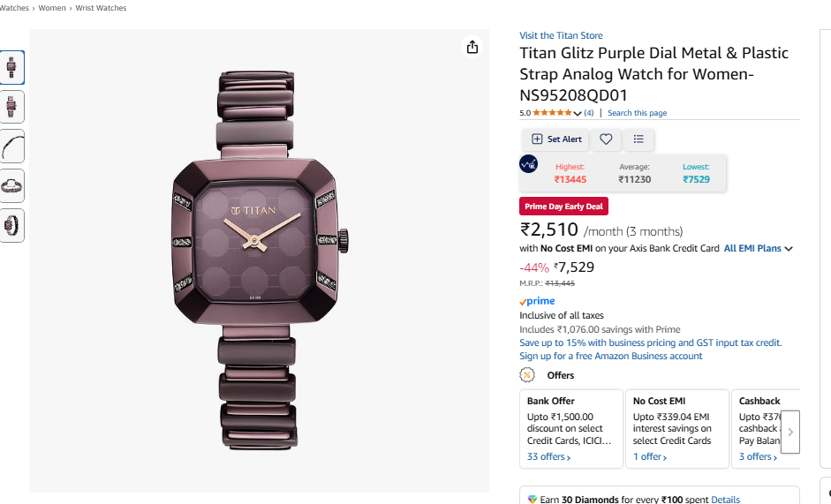
Task: Click the price history graph icon
Action: click(529, 164)
